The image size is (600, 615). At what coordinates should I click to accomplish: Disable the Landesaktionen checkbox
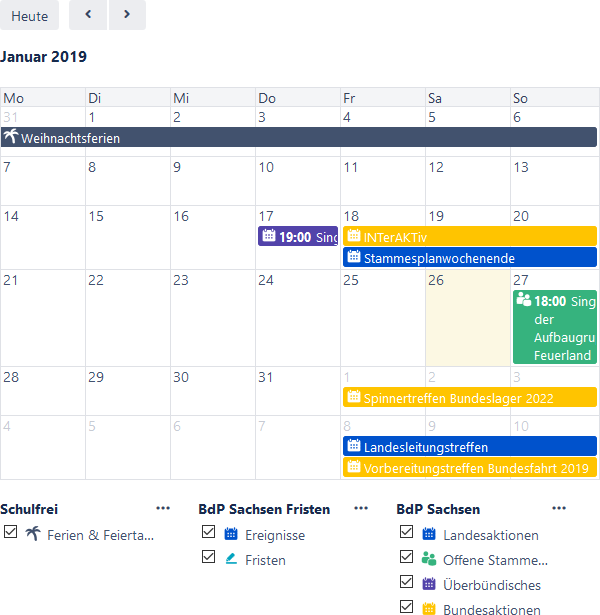click(406, 534)
